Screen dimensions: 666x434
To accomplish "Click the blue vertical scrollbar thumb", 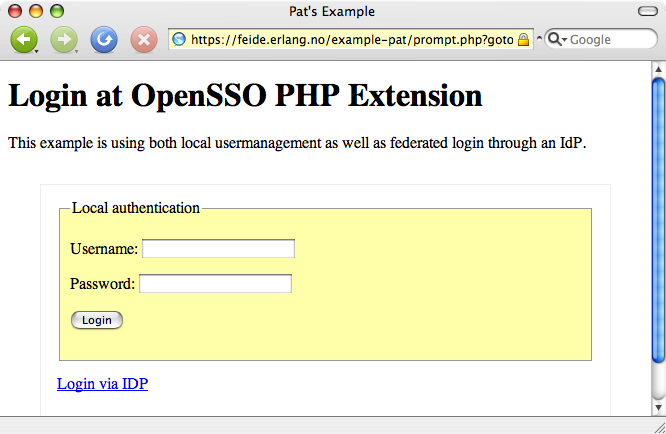I will click(659, 221).
